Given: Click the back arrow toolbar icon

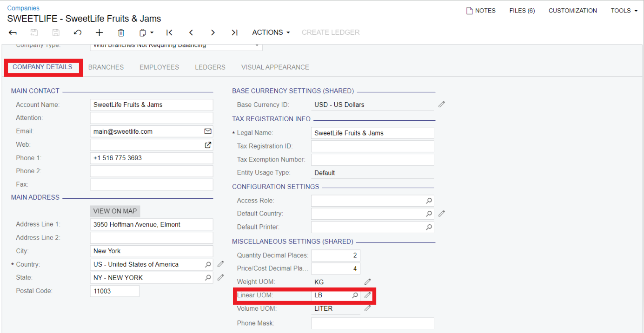Looking at the screenshot, I should tap(13, 33).
